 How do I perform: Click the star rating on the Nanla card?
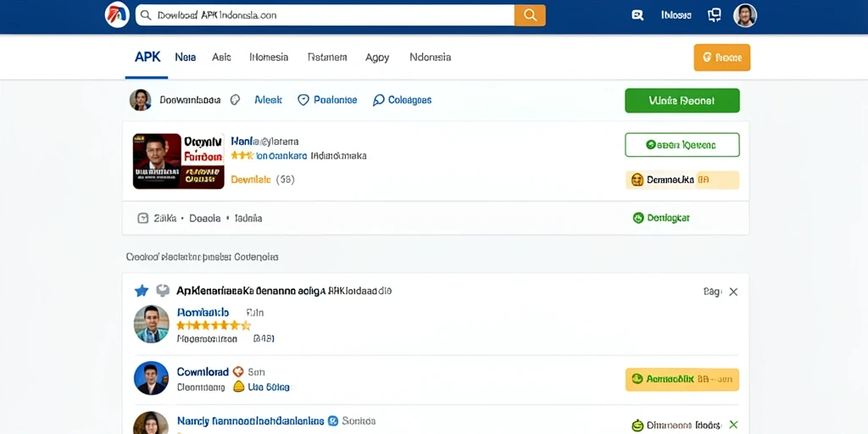[x=242, y=156]
